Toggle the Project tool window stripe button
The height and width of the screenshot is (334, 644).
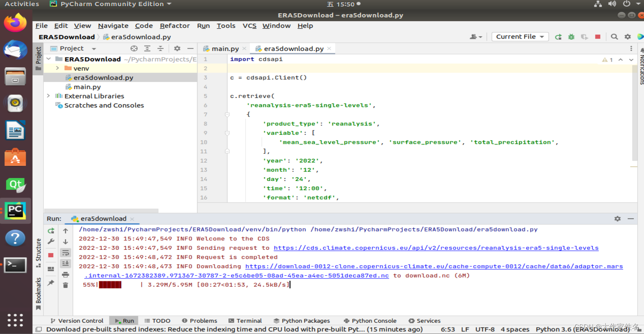point(38,59)
